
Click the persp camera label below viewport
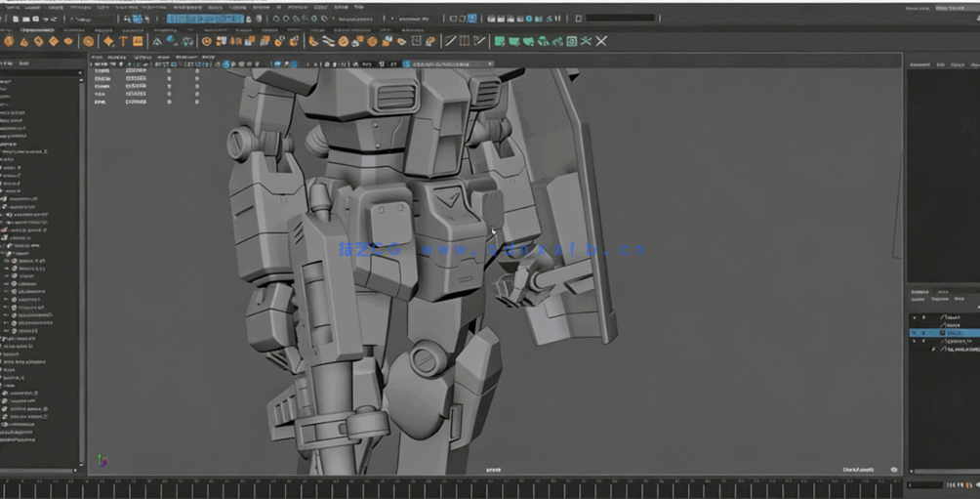tap(492, 470)
